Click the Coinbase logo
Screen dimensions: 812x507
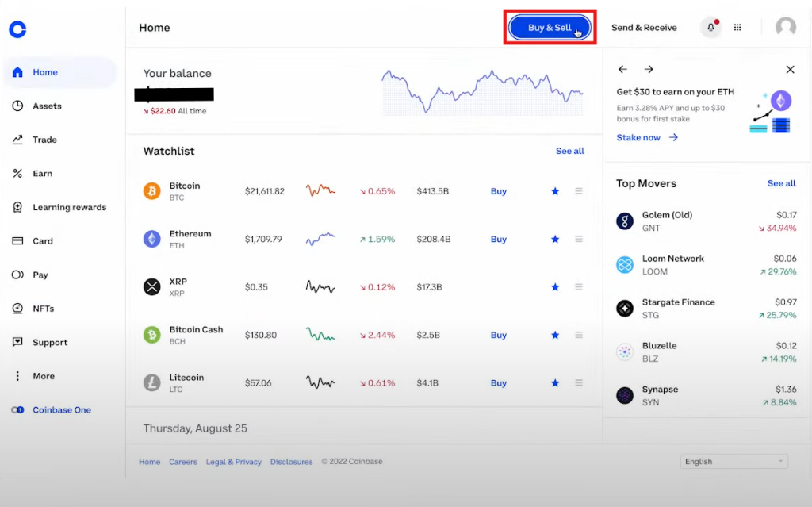pyautogui.click(x=17, y=29)
